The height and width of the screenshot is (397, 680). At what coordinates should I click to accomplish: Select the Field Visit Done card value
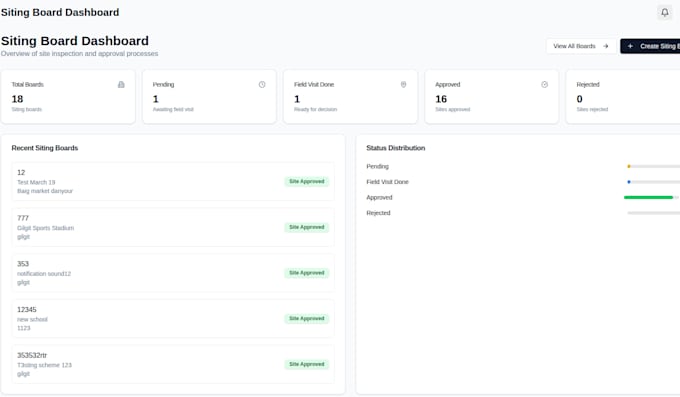click(x=297, y=99)
